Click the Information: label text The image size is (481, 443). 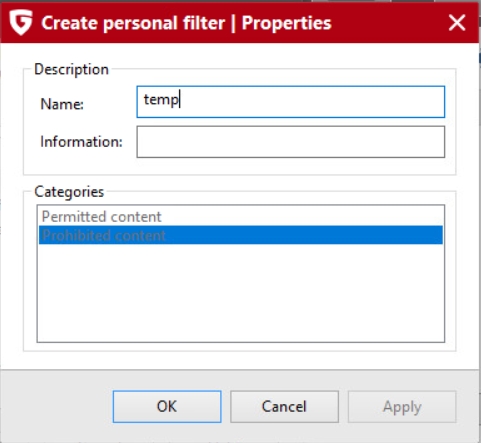[81, 142]
